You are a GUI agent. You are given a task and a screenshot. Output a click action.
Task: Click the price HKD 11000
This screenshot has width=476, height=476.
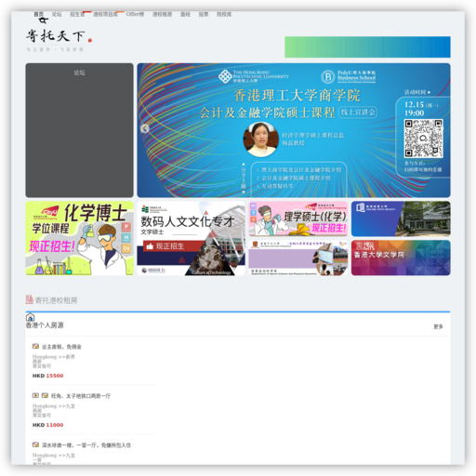point(47,425)
